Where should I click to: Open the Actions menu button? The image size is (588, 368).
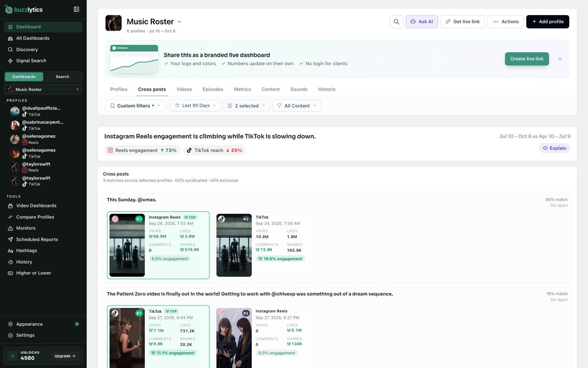[x=505, y=22]
